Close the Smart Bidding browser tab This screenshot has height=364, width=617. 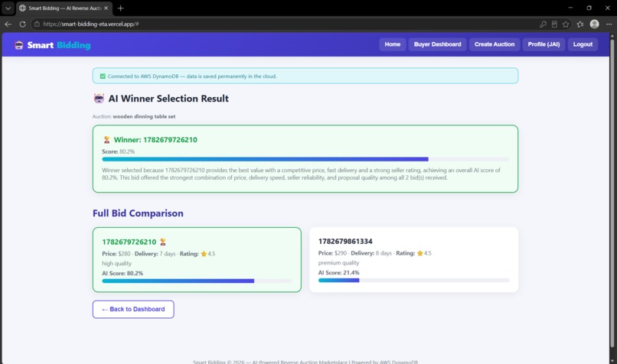[x=106, y=8]
